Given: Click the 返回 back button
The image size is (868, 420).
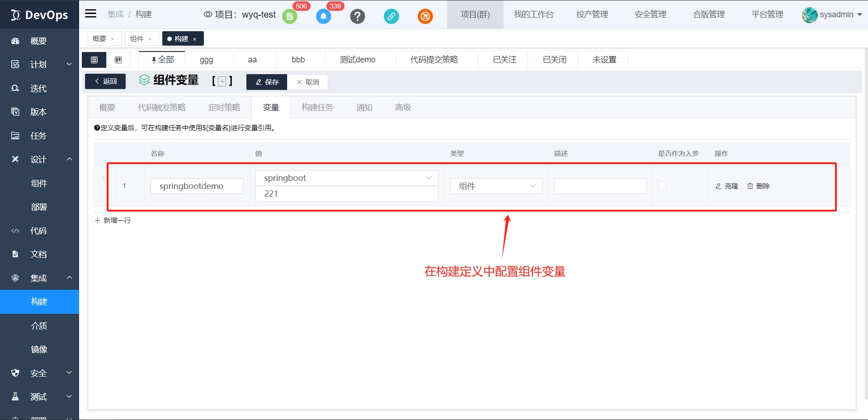Looking at the screenshot, I should (x=105, y=81).
